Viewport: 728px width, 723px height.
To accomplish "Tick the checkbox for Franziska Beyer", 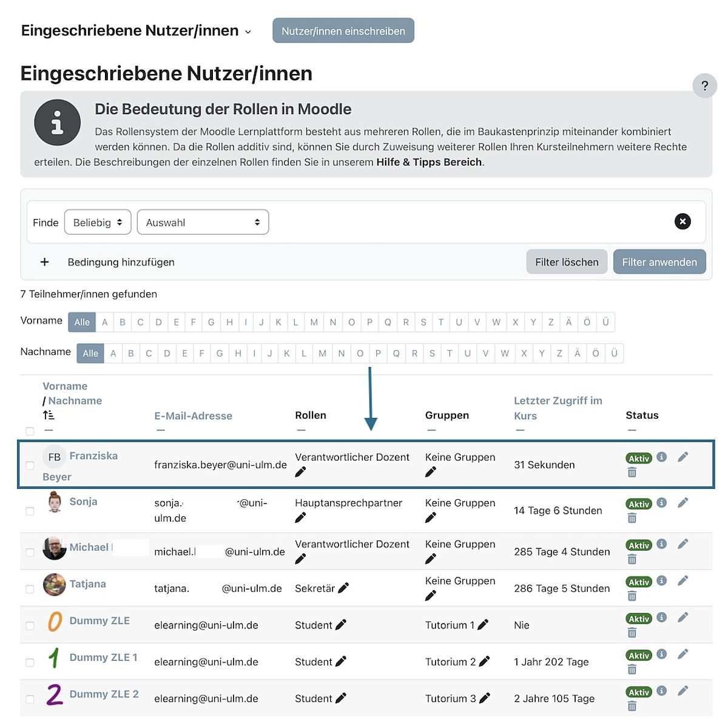I will click(x=30, y=466).
